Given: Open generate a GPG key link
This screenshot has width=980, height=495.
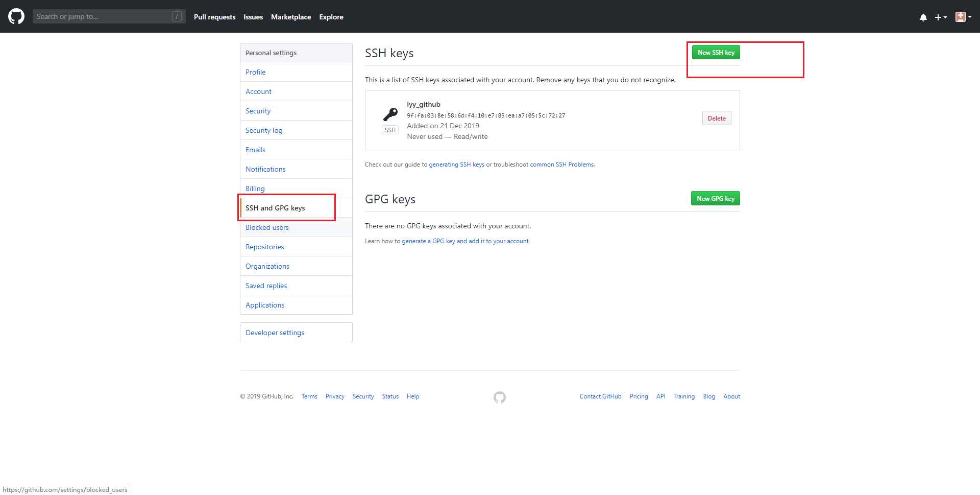Looking at the screenshot, I should pyautogui.click(x=465, y=241).
